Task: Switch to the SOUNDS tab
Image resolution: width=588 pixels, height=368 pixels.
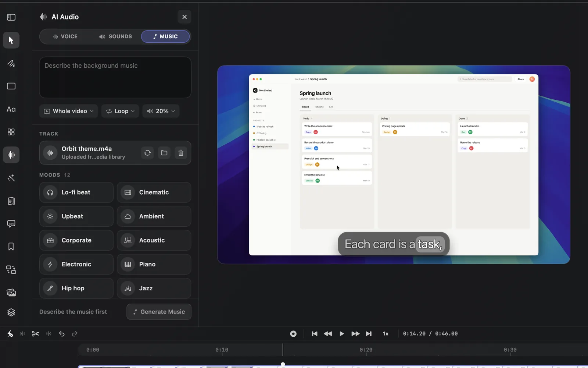Action: [115, 36]
